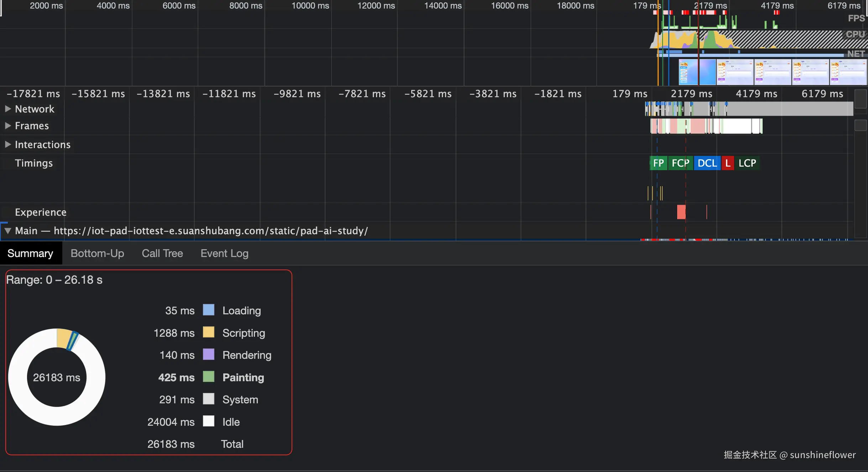Click the Rendering purple color swatch
Viewport: 868px width, 472px height.
209,355
